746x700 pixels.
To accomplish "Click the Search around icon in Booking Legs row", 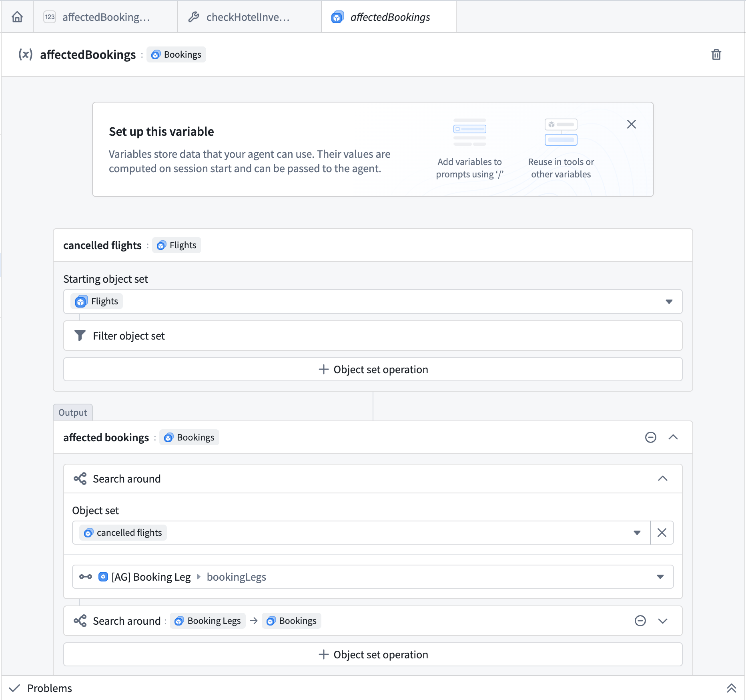I will tap(80, 621).
